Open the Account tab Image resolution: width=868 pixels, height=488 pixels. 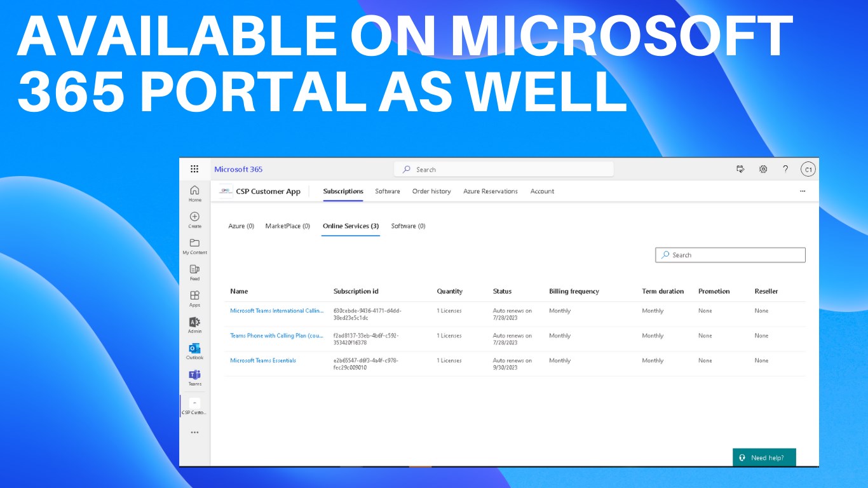pos(542,191)
